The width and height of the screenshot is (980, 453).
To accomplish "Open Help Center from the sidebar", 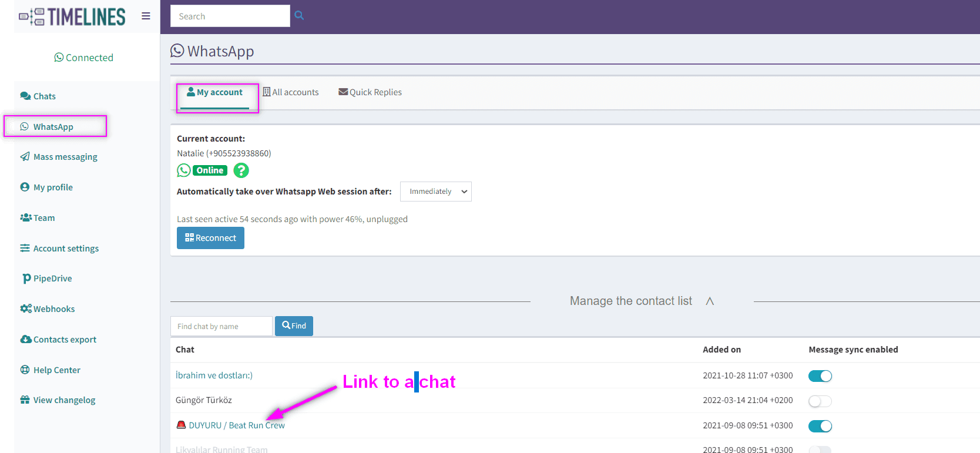I will 56,370.
